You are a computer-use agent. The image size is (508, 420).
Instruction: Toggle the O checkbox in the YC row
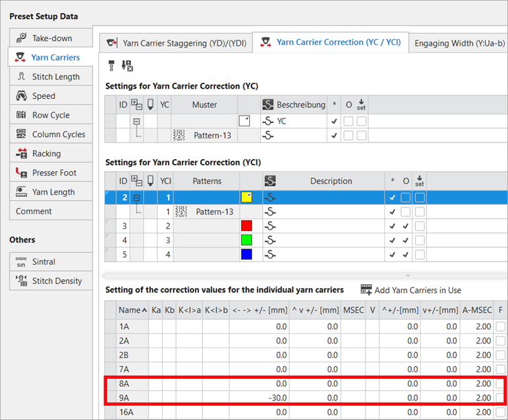coord(348,121)
